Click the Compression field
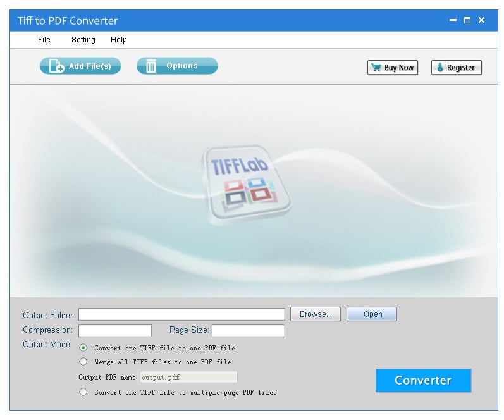This screenshot has height=420, width=504. coord(115,331)
